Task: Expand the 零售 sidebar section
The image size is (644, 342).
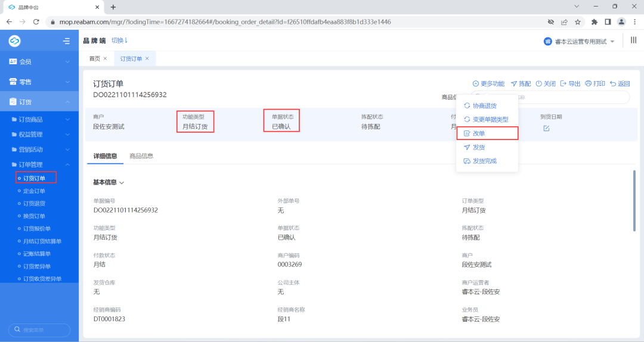Action: [x=39, y=82]
